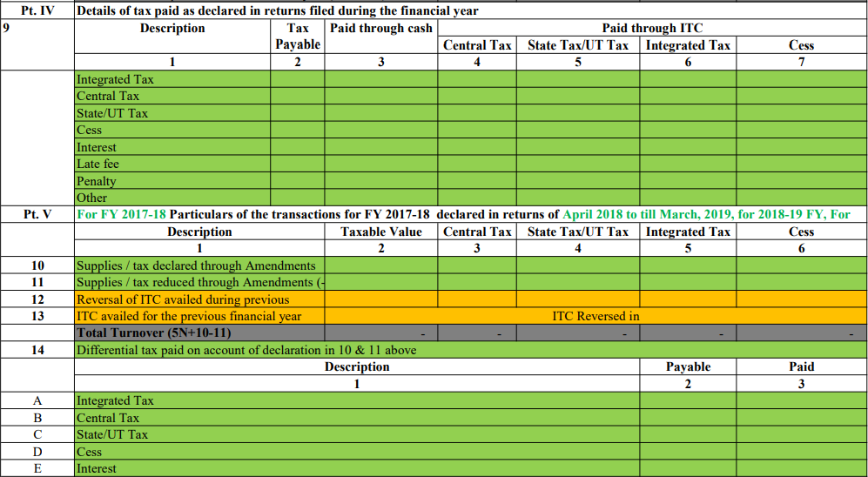
Task: Select Integrated Tax cell for row 11
Action: 688,282
